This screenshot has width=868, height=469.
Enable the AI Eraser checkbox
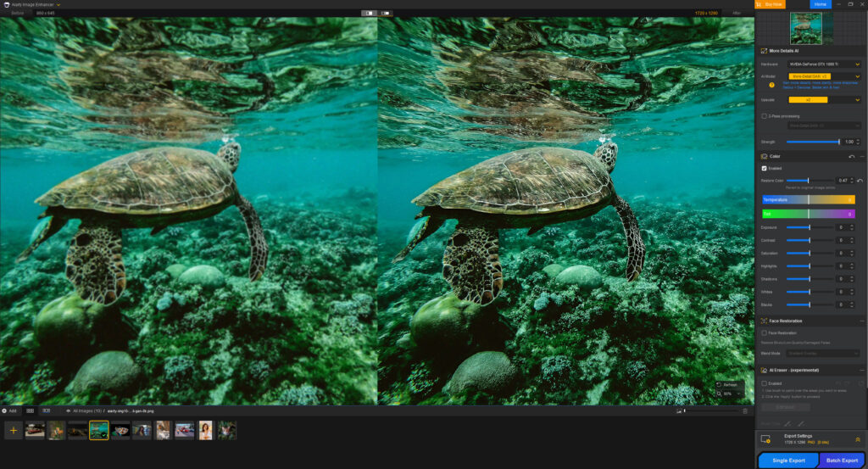764,383
